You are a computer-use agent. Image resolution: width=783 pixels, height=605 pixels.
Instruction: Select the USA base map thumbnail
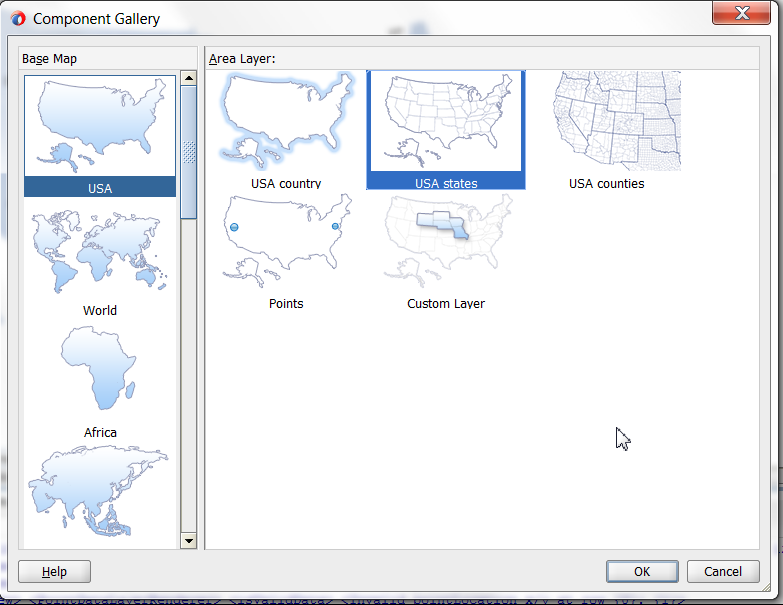point(100,136)
